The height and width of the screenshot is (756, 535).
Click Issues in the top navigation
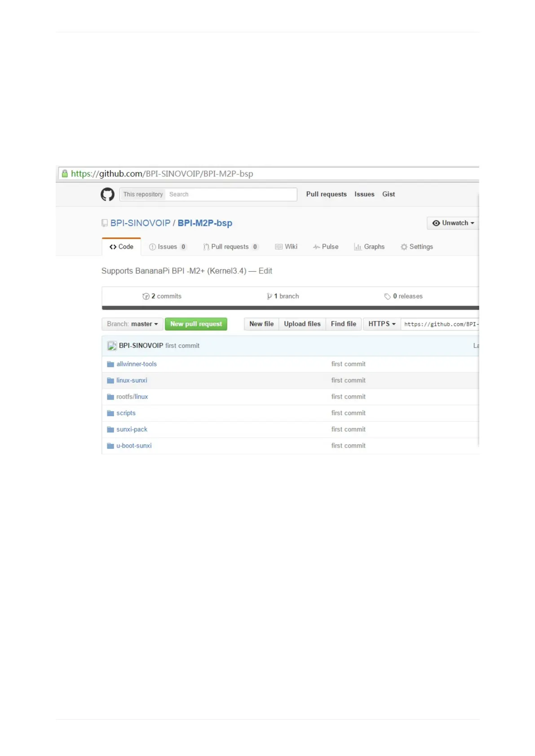point(364,194)
